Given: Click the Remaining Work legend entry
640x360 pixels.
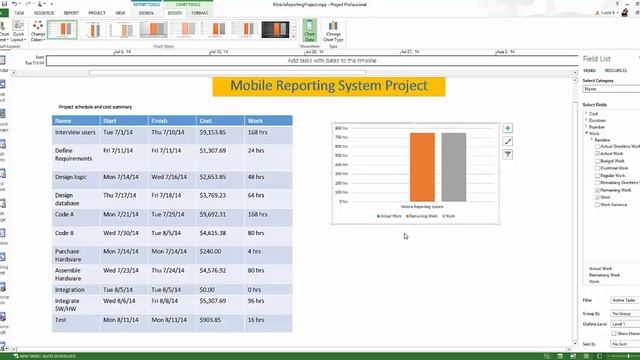Looking at the screenshot, I should point(422,216).
